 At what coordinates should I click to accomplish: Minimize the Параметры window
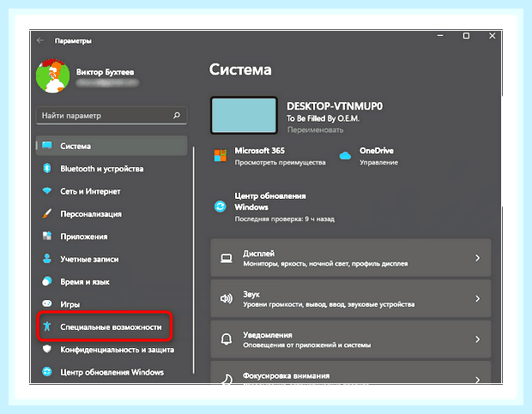click(440, 36)
